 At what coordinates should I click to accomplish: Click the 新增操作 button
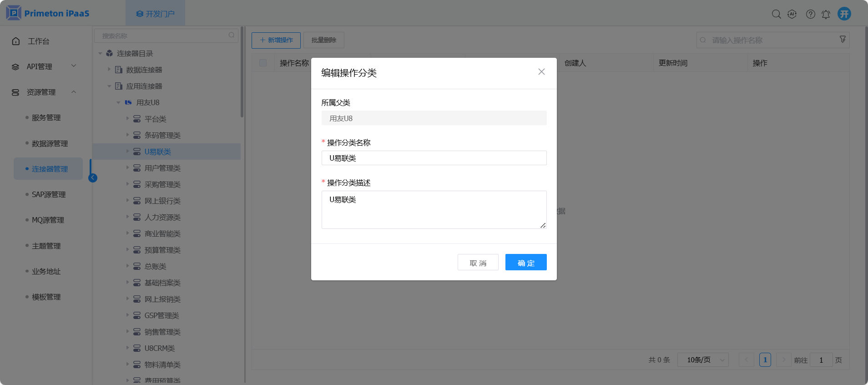click(x=276, y=40)
